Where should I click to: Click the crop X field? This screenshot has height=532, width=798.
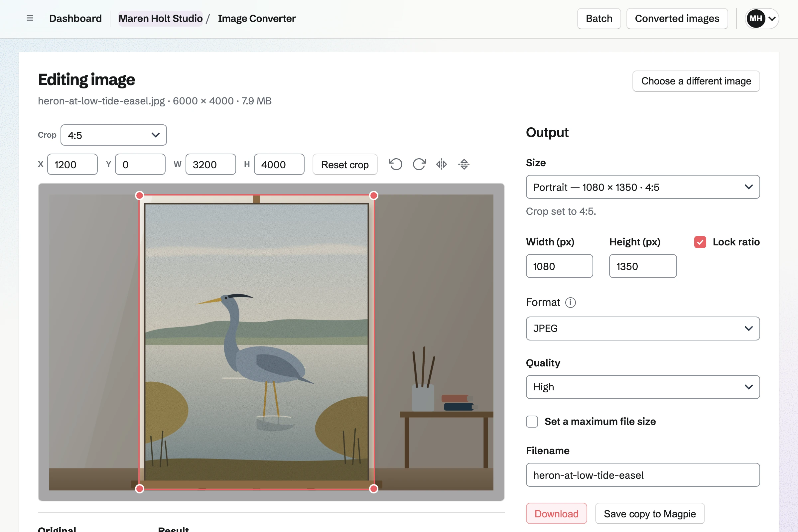tap(72, 165)
